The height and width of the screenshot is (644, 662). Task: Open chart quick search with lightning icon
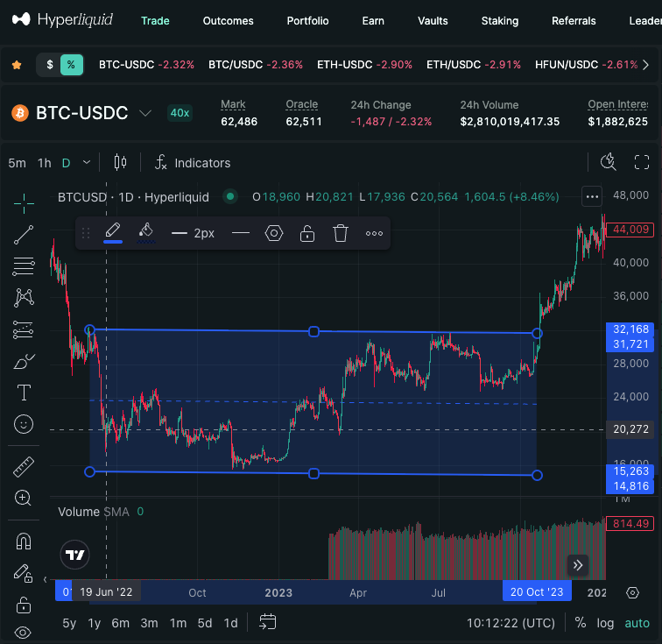(x=609, y=162)
